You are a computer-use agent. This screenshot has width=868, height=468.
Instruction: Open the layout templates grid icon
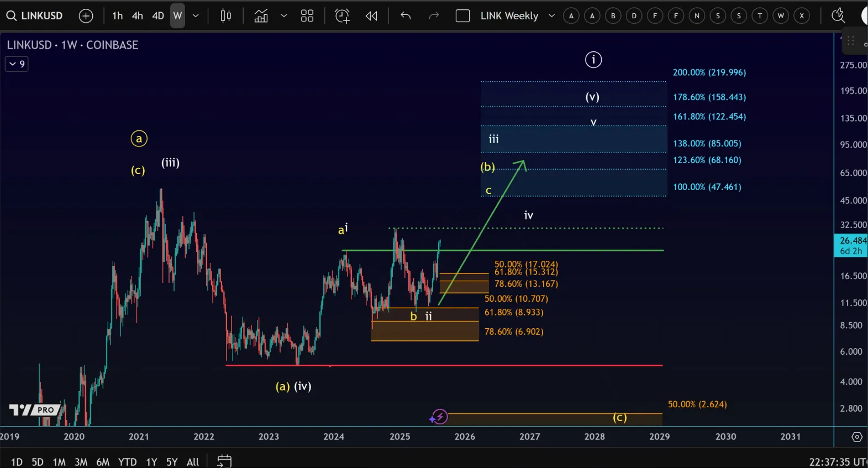[x=307, y=16]
